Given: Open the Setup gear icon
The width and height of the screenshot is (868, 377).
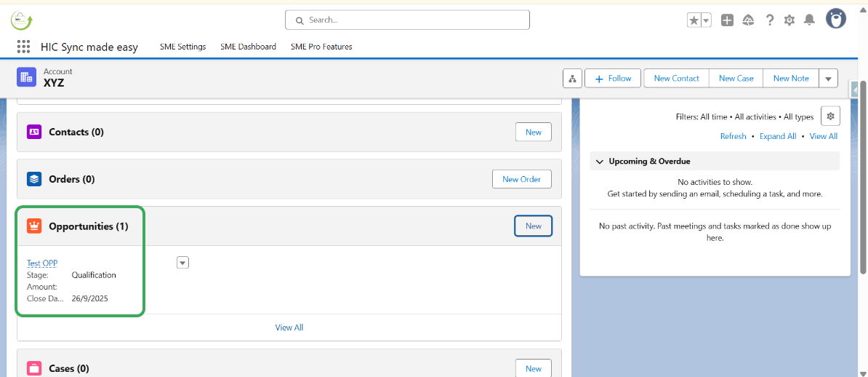Looking at the screenshot, I should [789, 20].
